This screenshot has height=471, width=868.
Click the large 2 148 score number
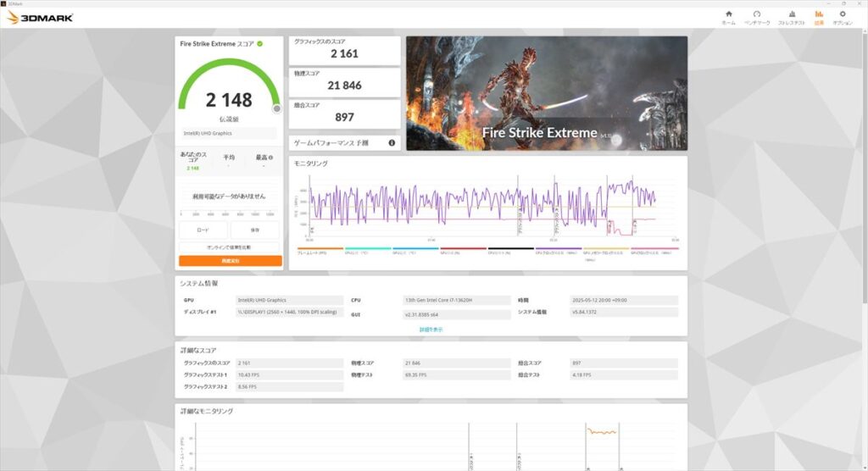pyautogui.click(x=229, y=100)
